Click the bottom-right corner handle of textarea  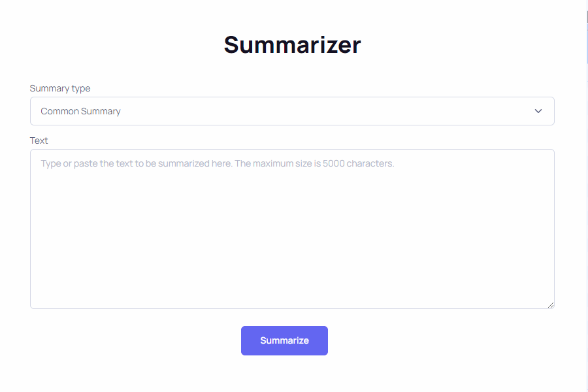pyautogui.click(x=551, y=304)
